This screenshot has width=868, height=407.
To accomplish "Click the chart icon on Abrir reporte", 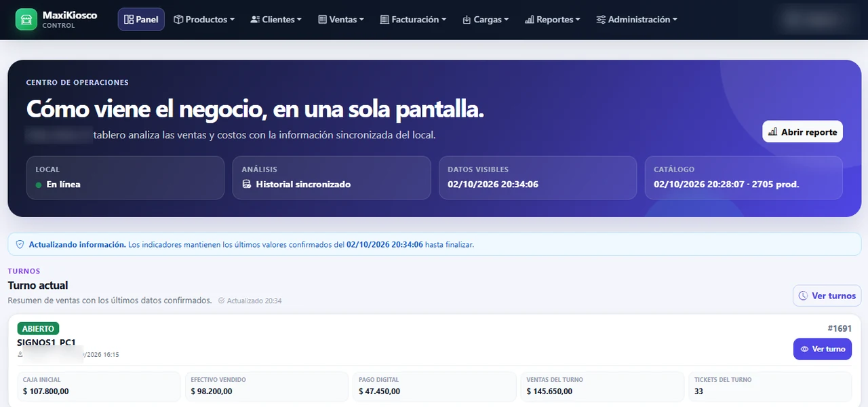I will (x=773, y=132).
